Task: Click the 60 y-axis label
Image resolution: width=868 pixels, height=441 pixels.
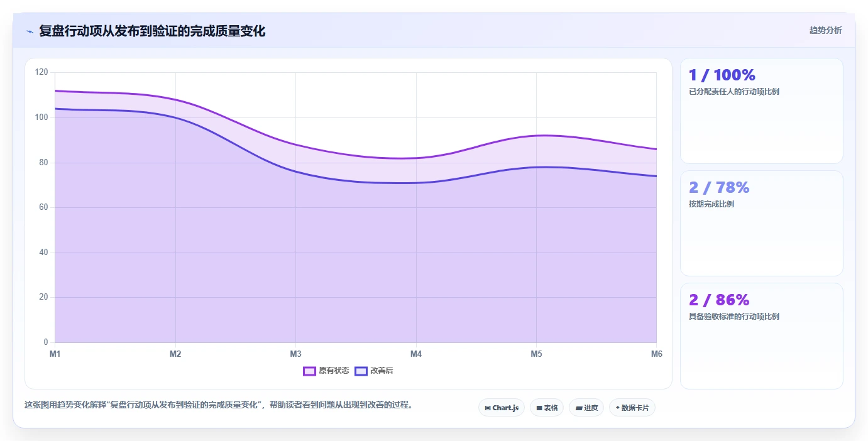Action: pyautogui.click(x=43, y=207)
